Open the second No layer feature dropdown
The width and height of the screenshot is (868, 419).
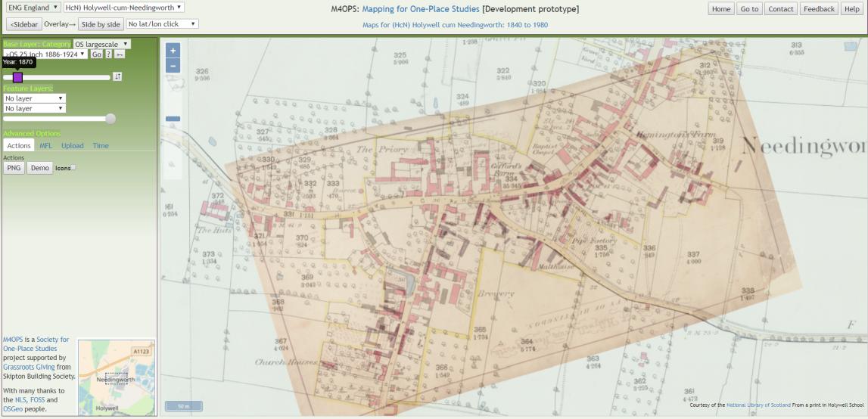pos(34,108)
